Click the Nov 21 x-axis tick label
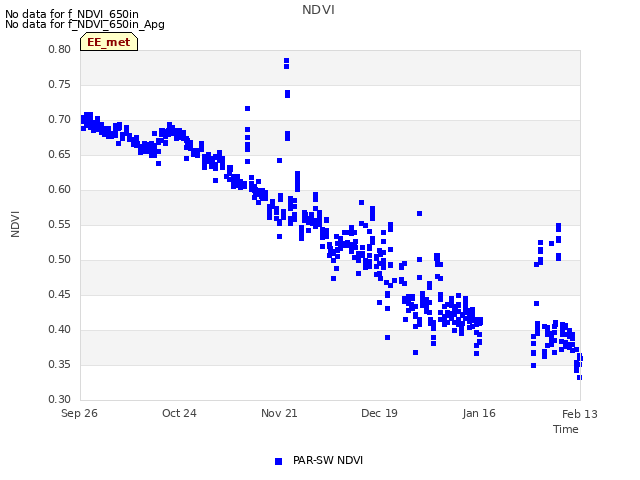 279,413
